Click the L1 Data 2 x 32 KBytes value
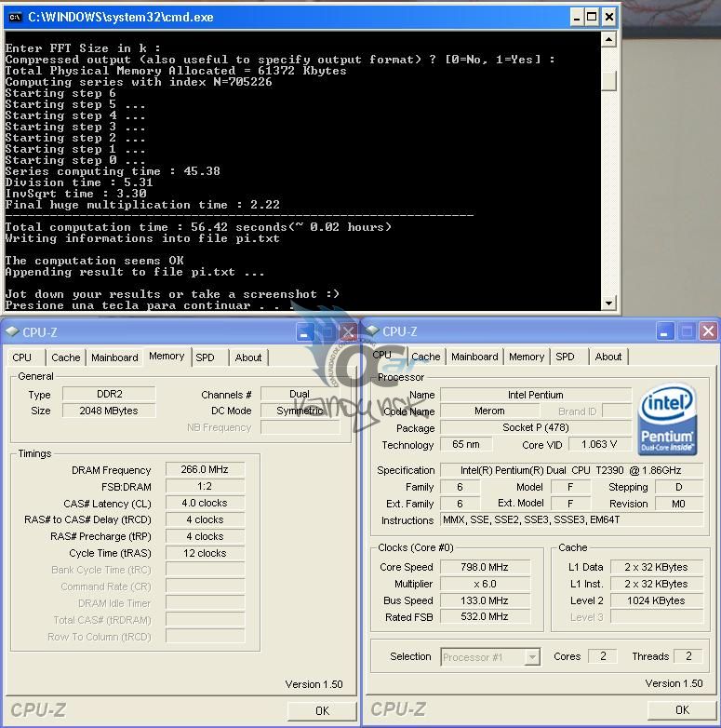721x728 pixels. [657, 567]
